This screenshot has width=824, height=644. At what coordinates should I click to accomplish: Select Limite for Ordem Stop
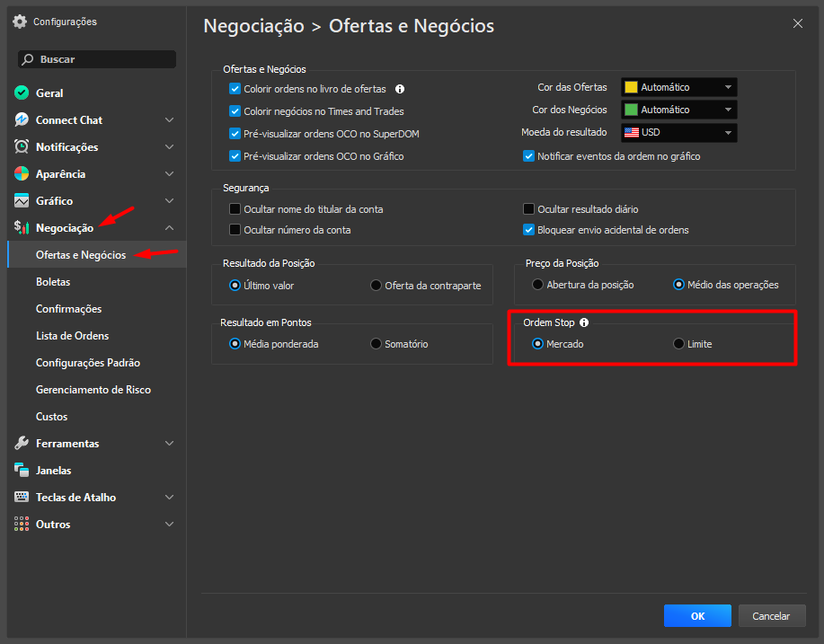click(x=678, y=344)
